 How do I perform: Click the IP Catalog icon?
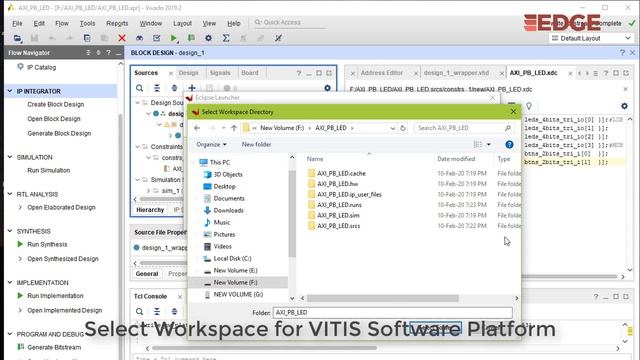coord(20,67)
